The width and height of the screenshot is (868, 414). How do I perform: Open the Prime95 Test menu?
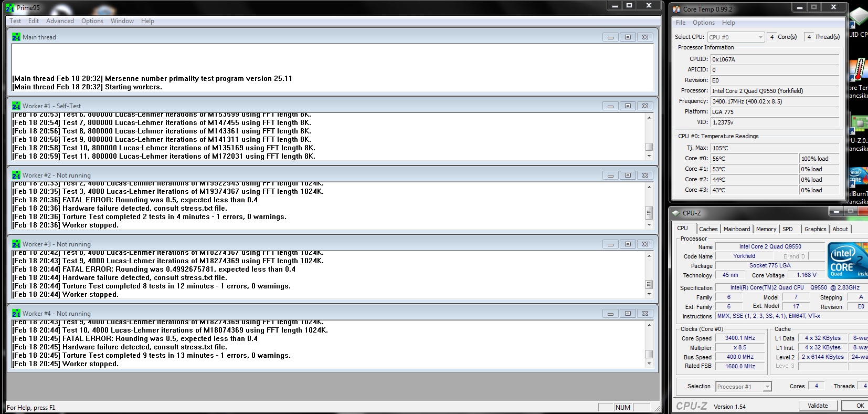coord(15,21)
